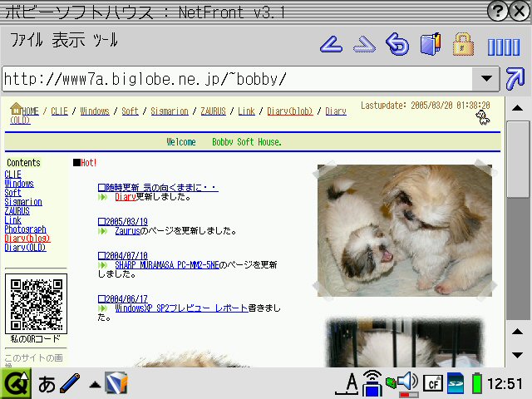
Task: Expand the URL history dropdown arrow
Action: (485, 79)
